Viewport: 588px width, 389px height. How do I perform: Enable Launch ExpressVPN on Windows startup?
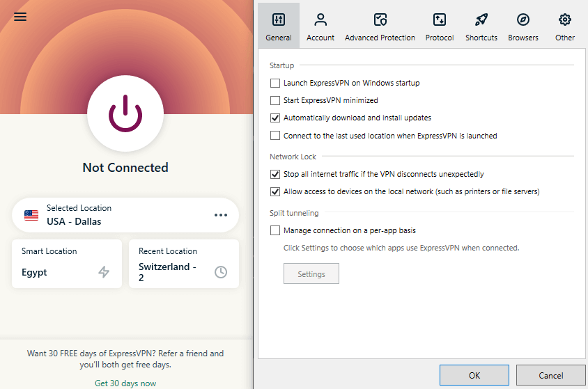tap(275, 83)
